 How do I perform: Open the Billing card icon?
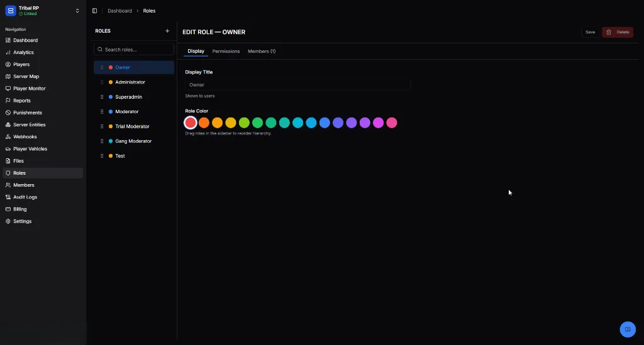[x=8, y=209]
